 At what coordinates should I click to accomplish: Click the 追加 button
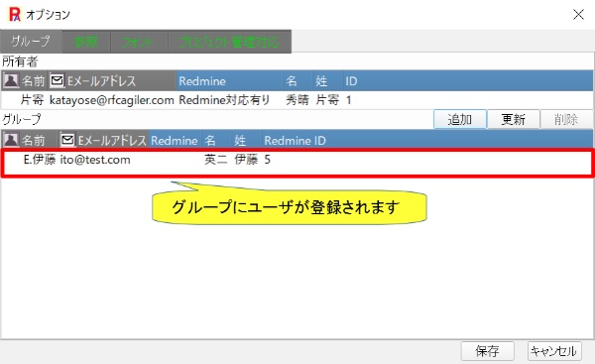click(460, 119)
